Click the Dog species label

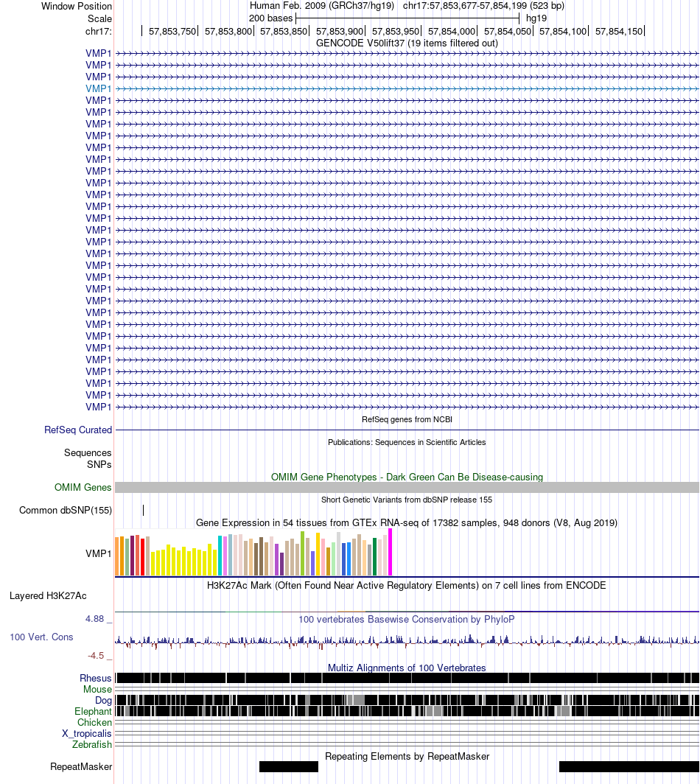103,700
